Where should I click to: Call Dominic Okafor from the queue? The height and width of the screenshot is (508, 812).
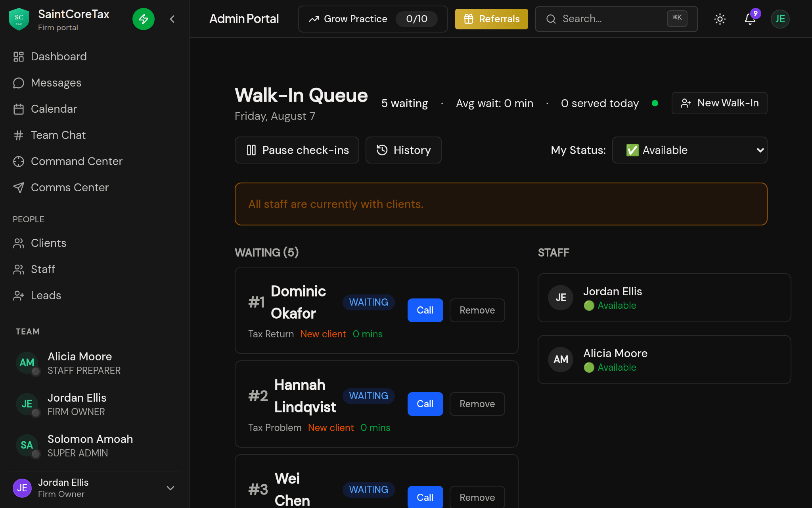425,310
